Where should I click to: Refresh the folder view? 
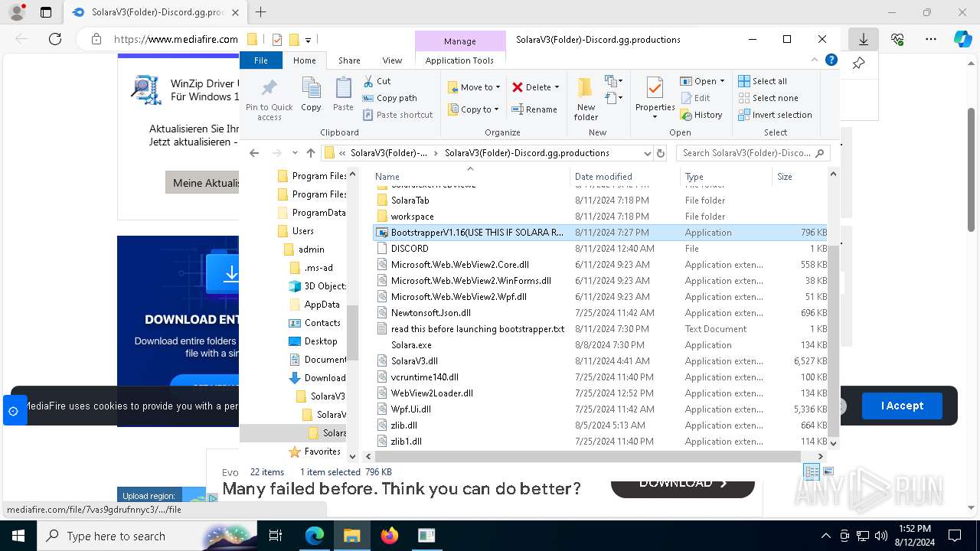(x=661, y=153)
